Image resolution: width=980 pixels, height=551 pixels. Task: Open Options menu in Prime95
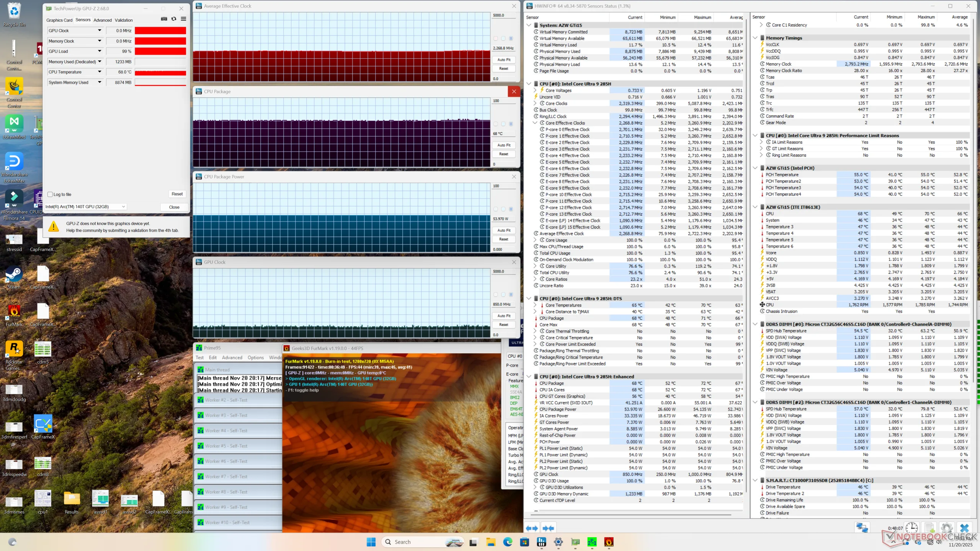(255, 357)
